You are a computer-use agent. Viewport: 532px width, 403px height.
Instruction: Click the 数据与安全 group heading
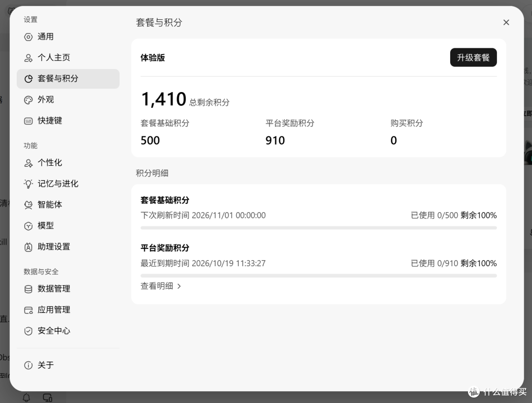click(41, 272)
